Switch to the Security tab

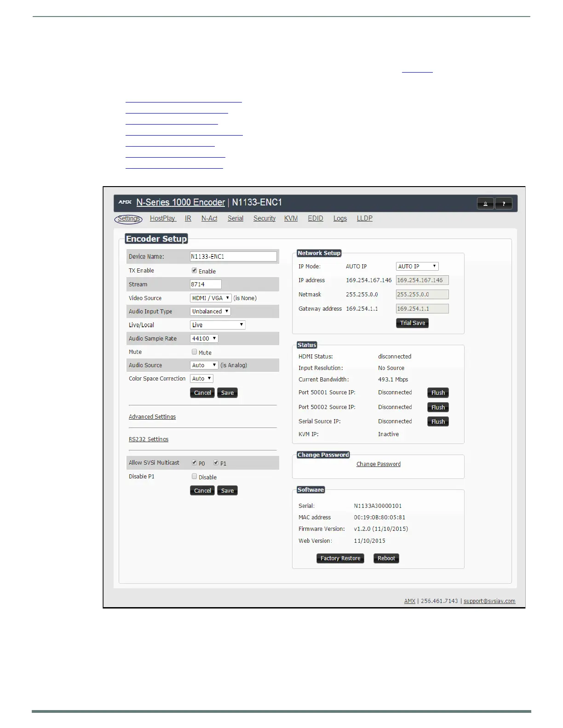264,218
